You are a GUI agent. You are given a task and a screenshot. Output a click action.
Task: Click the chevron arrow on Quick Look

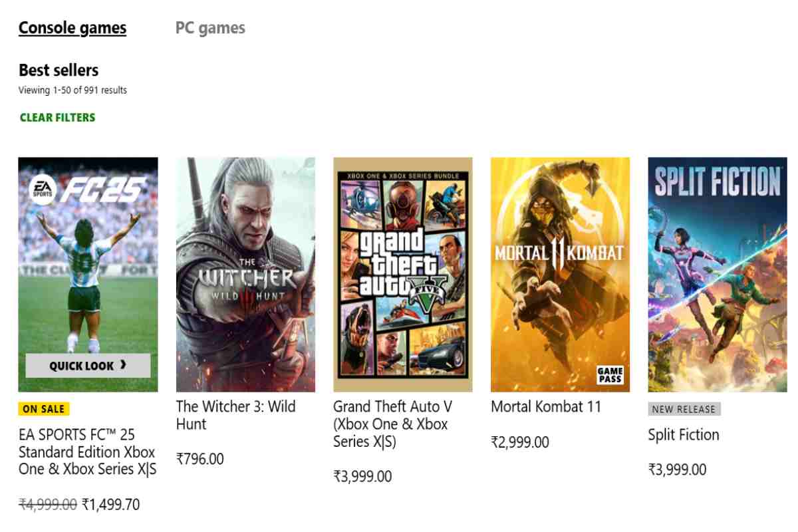pos(123,366)
